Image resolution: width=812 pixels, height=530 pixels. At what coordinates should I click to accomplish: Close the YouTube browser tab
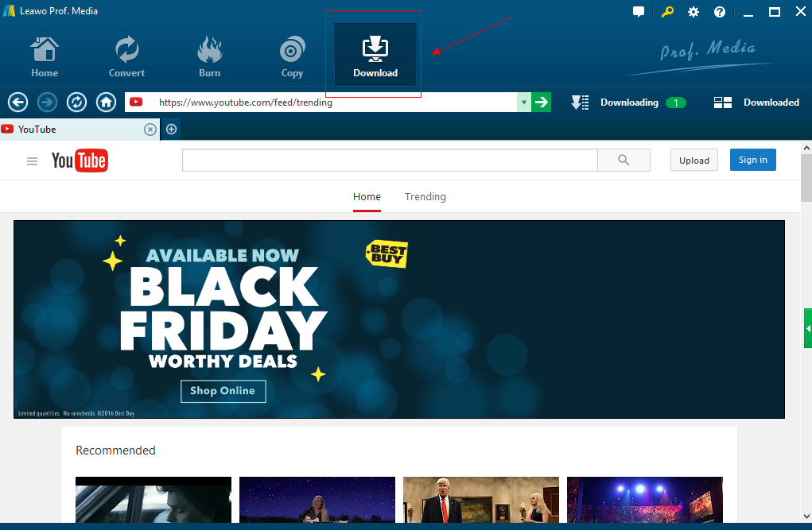point(150,130)
